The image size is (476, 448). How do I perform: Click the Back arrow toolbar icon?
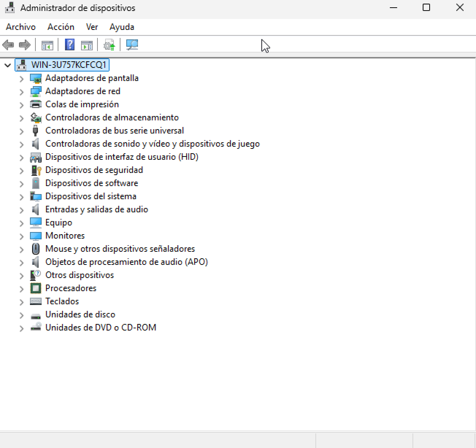8,45
